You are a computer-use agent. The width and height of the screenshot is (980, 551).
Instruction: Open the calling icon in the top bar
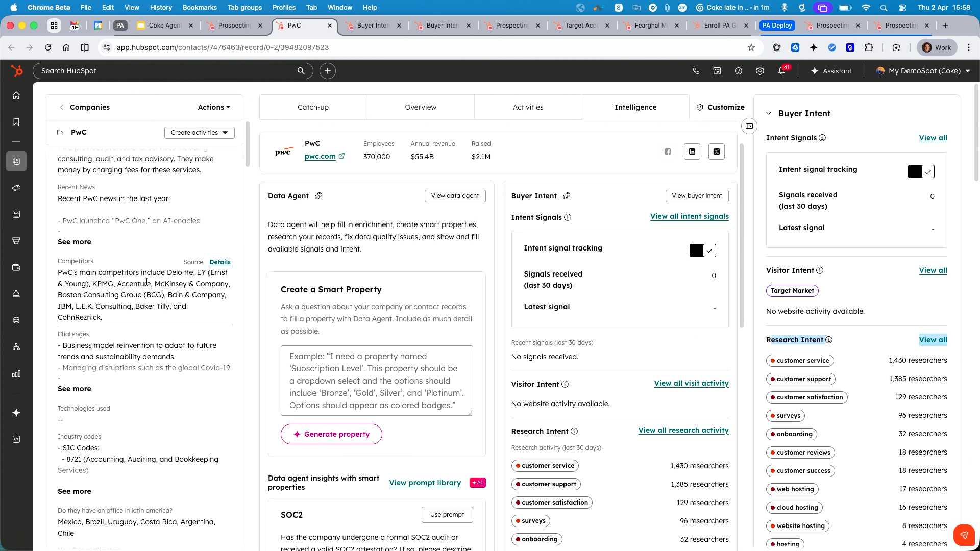pyautogui.click(x=696, y=71)
